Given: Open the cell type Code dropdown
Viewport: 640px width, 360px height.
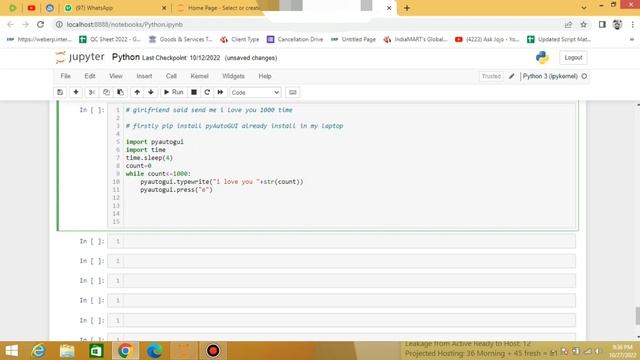Looking at the screenshot, I should click(x=255, y=93).
